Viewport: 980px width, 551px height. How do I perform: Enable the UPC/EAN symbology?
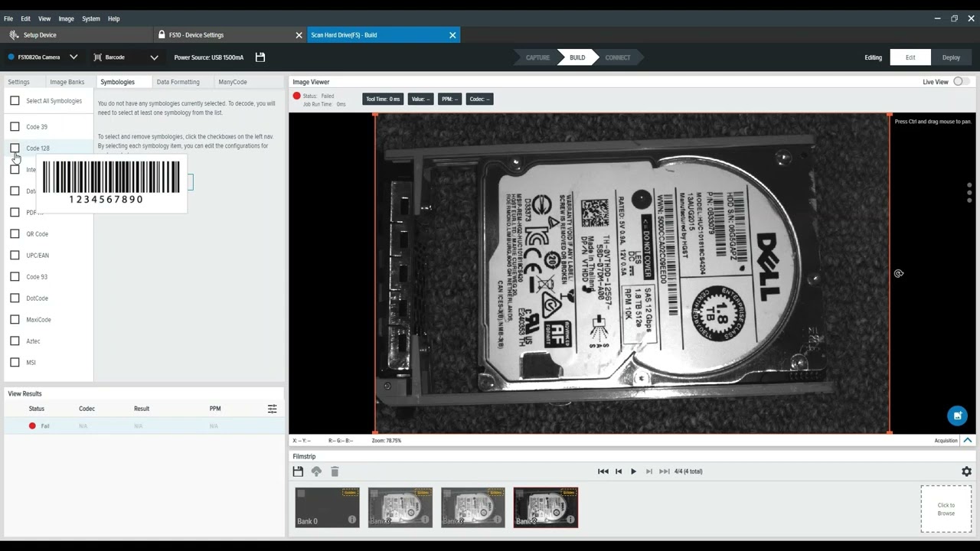(x=15, y=255)
